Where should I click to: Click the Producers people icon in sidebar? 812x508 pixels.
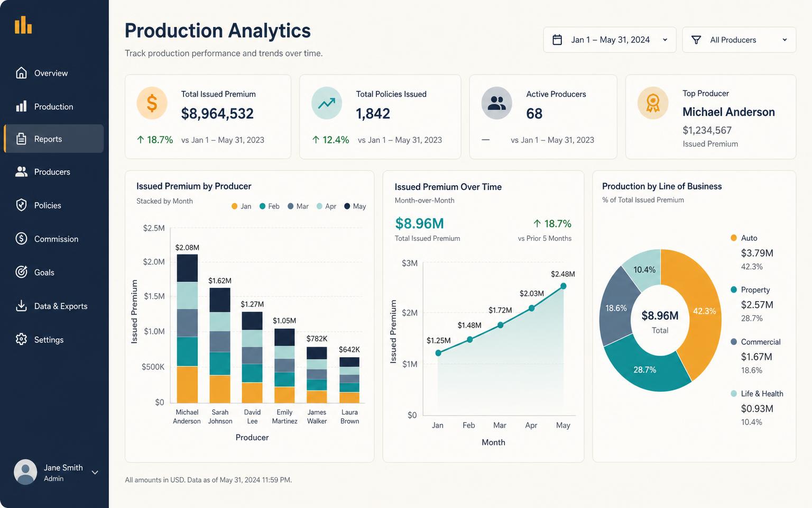point(21,171)
